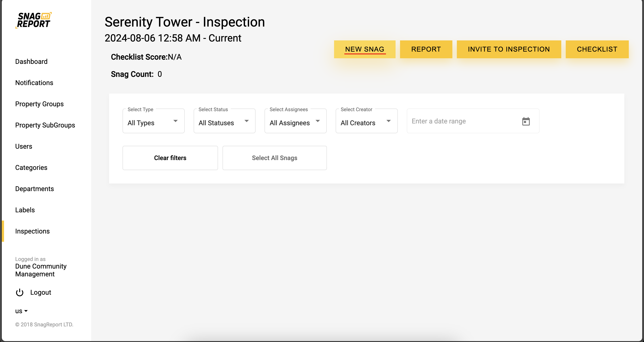Click the SnagReport logo
Image resolution: width=644 pixels, height=342 pixels.
point(34,20)
